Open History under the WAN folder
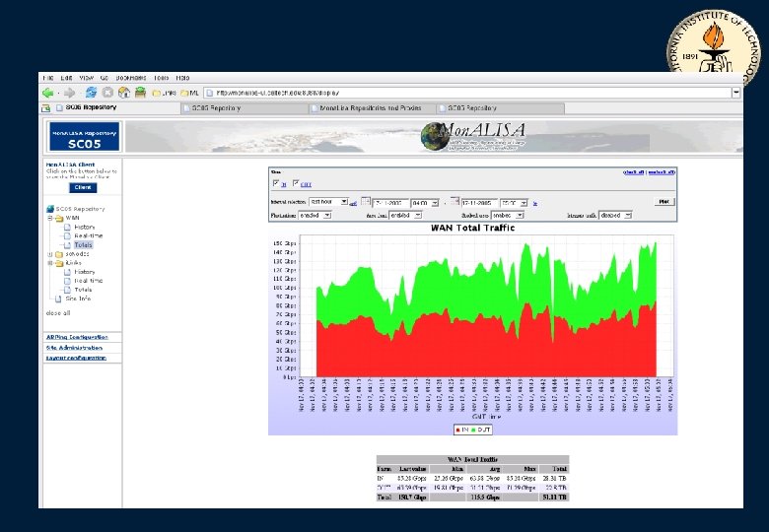Viewport: 769px width, 532px height. tap(85, 228)
